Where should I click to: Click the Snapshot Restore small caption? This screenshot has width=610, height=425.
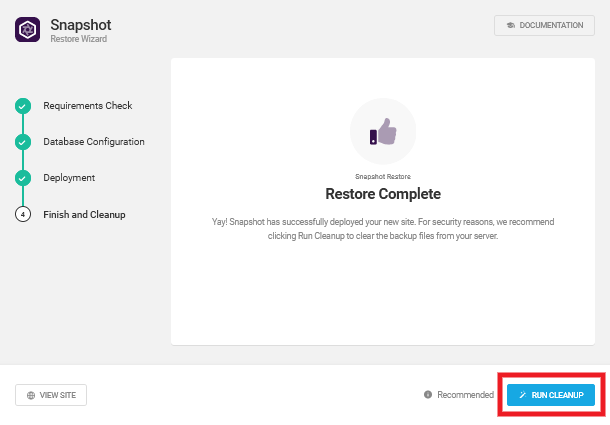pyautogui.click(x=383, y=177)
